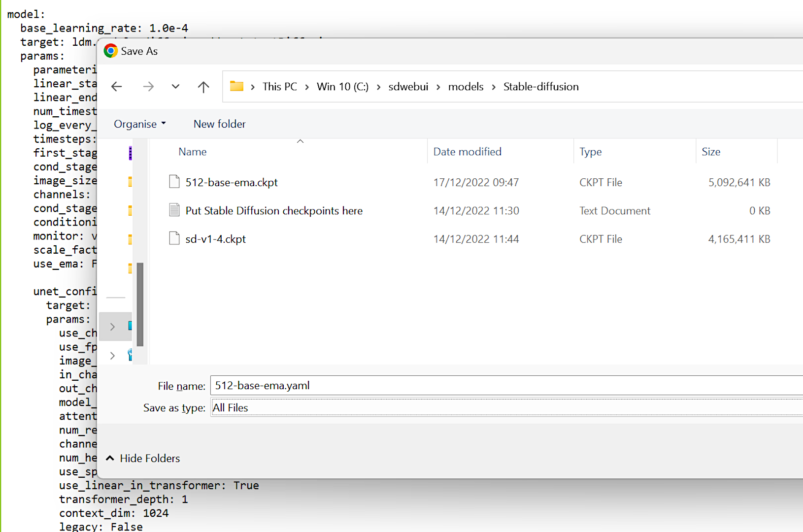Click into the File name input field
This screenshot has height=532, width=803.
pos(506,386)
